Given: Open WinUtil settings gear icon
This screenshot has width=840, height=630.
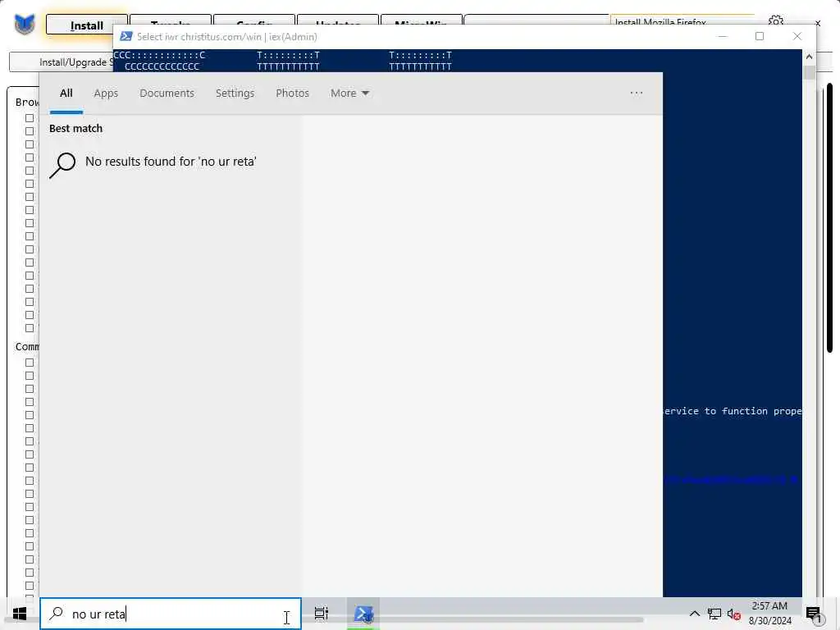Looking at the screenshot, I should tap(775, 21).
